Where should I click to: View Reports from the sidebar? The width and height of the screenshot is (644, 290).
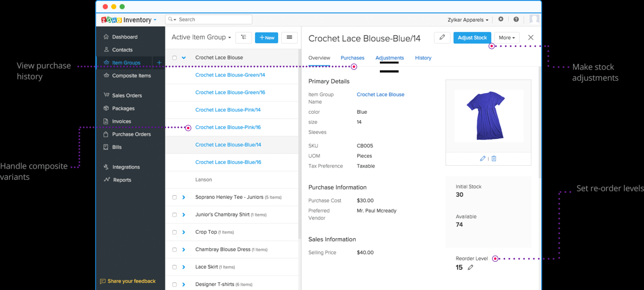[x=121, y=180]
